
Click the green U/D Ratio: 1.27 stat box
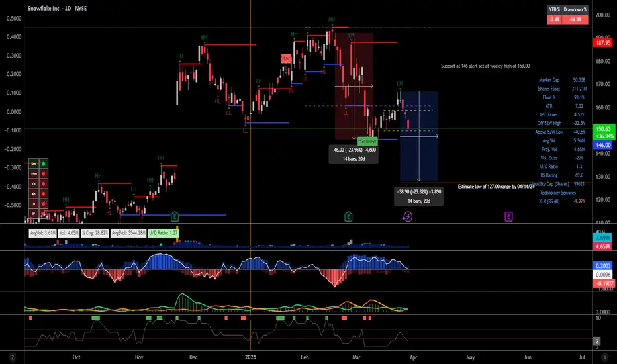(163, 233)
